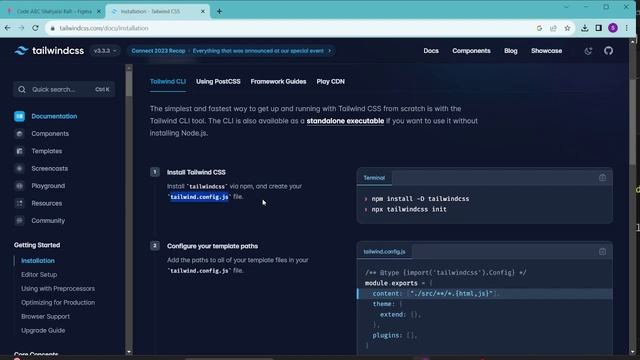Click the Playground sidebar icon
The height and width of the screenshot is (360, 640).
19,186
